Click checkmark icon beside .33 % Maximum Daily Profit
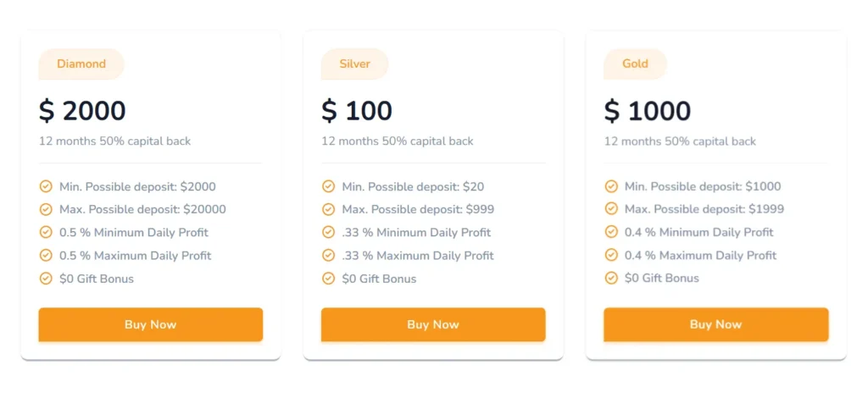868x398 pixels. click(x=328, y=255)
